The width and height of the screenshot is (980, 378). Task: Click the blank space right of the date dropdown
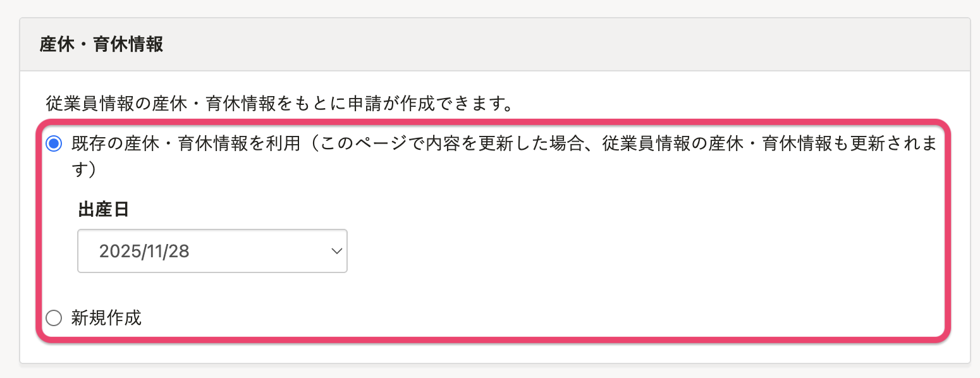tap(569, 252)
